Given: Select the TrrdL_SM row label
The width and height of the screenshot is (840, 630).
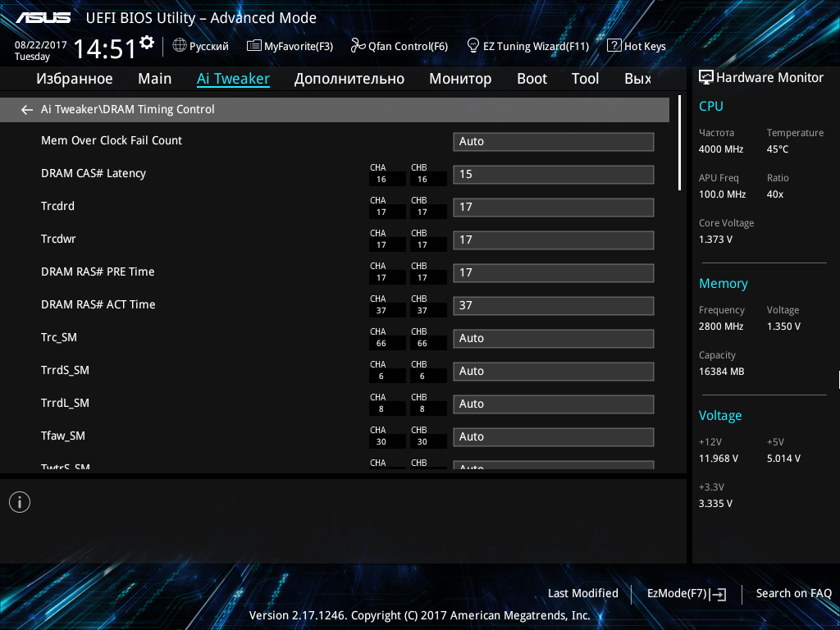Looking at the screenshot, I should coord(65,403).
